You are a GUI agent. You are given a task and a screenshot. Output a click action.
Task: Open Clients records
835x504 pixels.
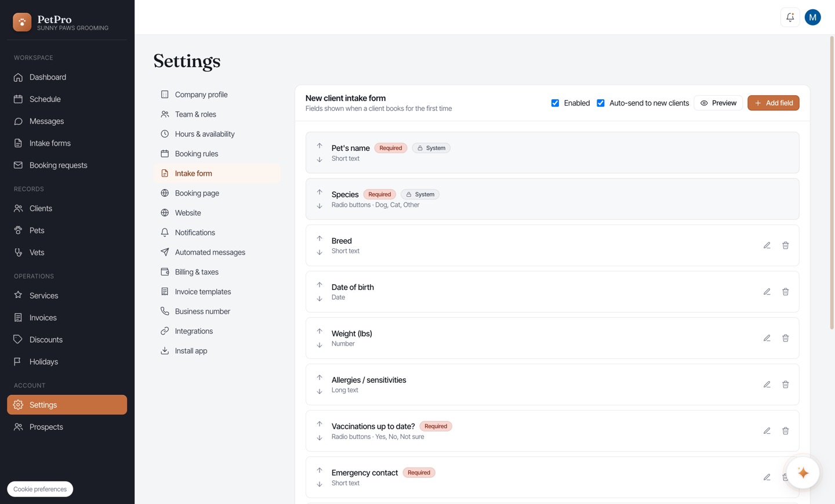[x=67, y=208]
